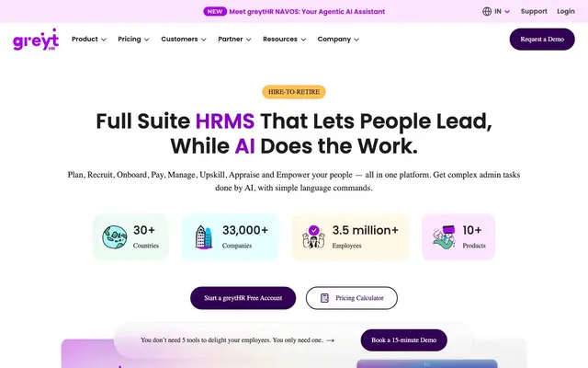The image size is (588, 368).
Task: Click the NEW badge in banner
Action: point(215,11)
